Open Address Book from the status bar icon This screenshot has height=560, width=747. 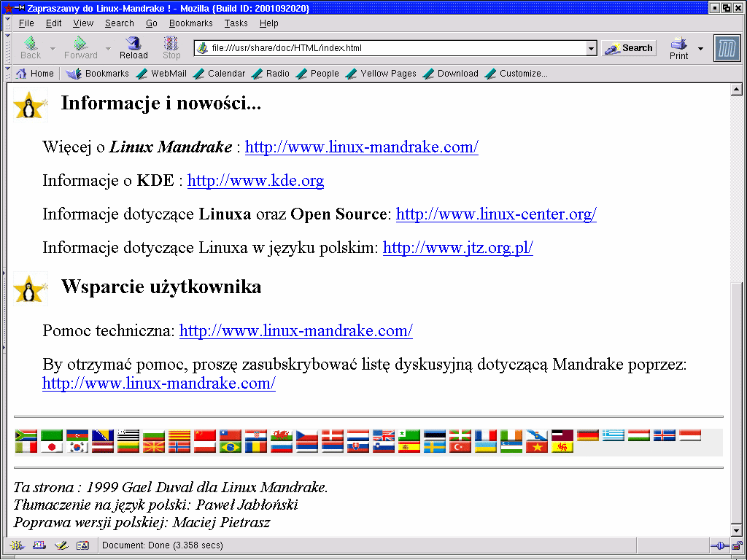[x=83, y=545]
